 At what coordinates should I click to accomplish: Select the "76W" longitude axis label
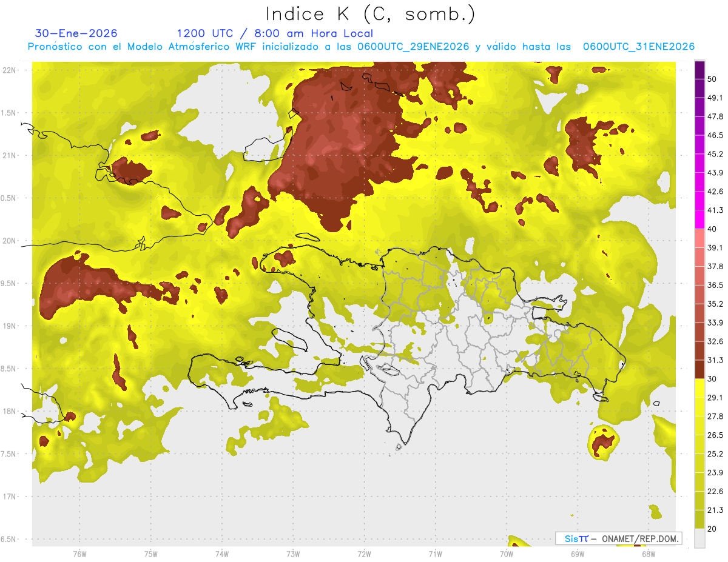[79, 554]
